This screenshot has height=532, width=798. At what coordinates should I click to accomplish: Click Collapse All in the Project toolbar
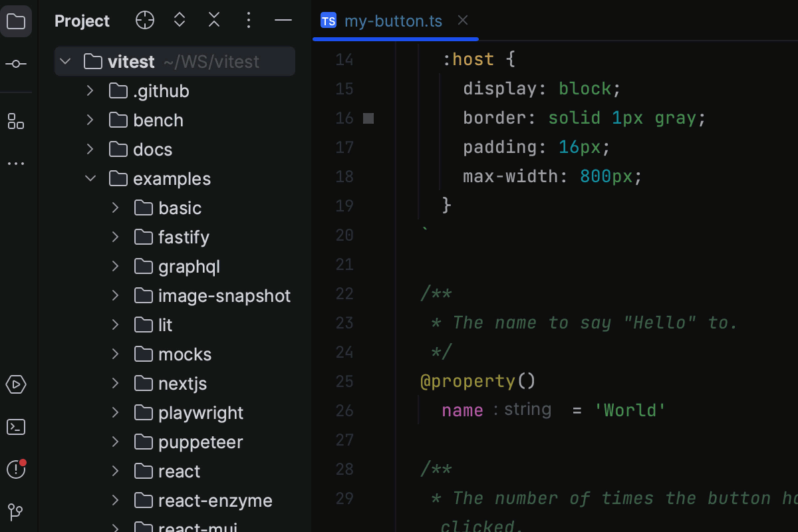point(213,20)
